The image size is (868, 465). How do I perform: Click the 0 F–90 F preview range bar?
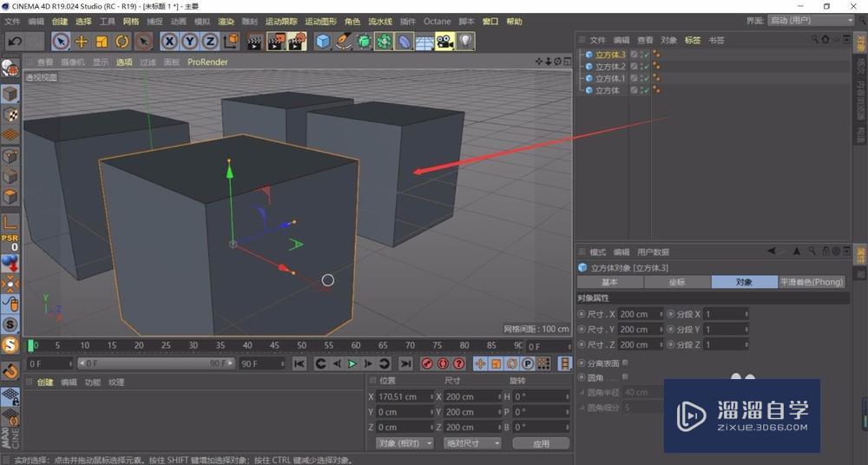click(x=156, y=363)
